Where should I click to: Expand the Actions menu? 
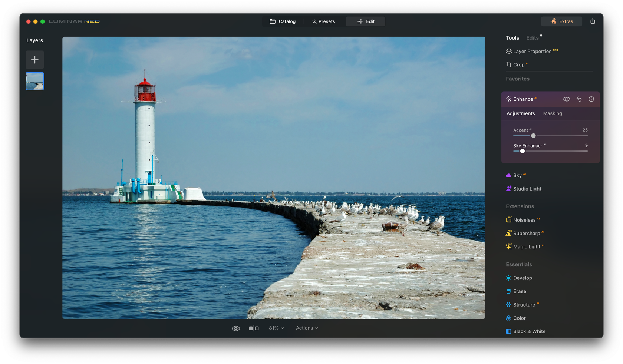point(307,328)
